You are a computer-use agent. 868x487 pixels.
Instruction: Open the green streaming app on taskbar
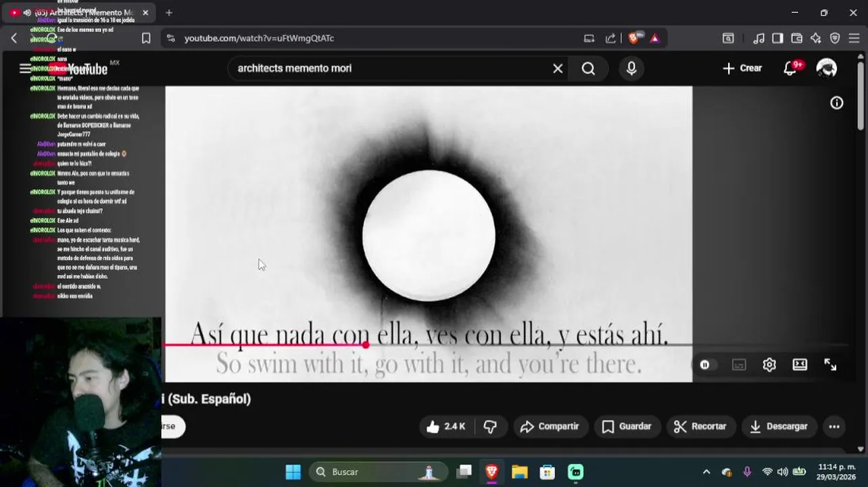[575, 471]
